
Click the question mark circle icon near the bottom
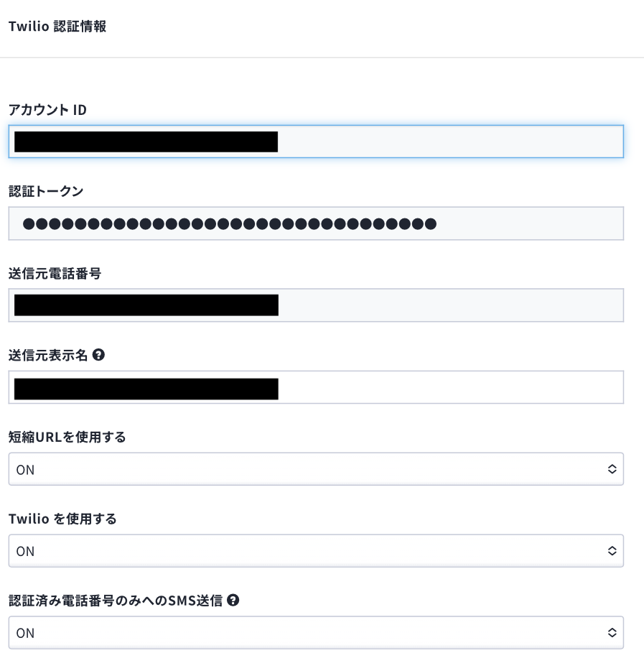point(233,601)
